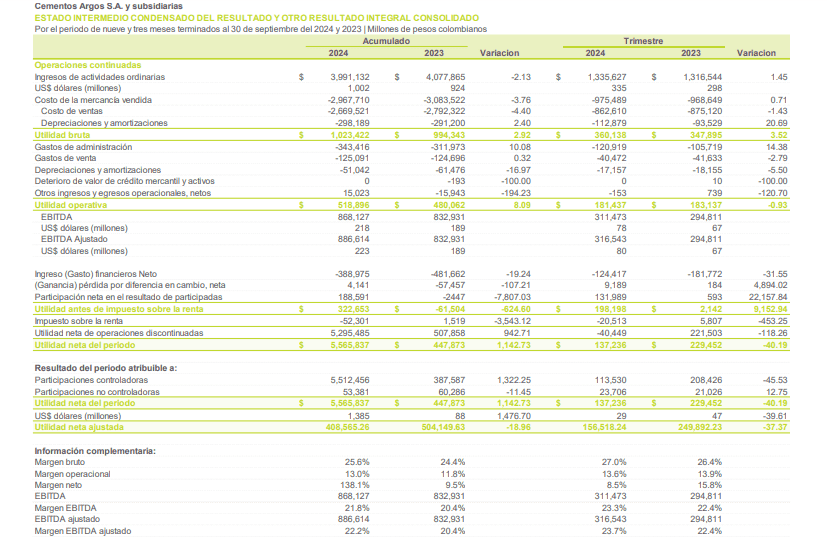Select the 'Utilidad neta ajustada' row label
The width and height of the screenshot is (827, 549).
[x=79, y=427]
